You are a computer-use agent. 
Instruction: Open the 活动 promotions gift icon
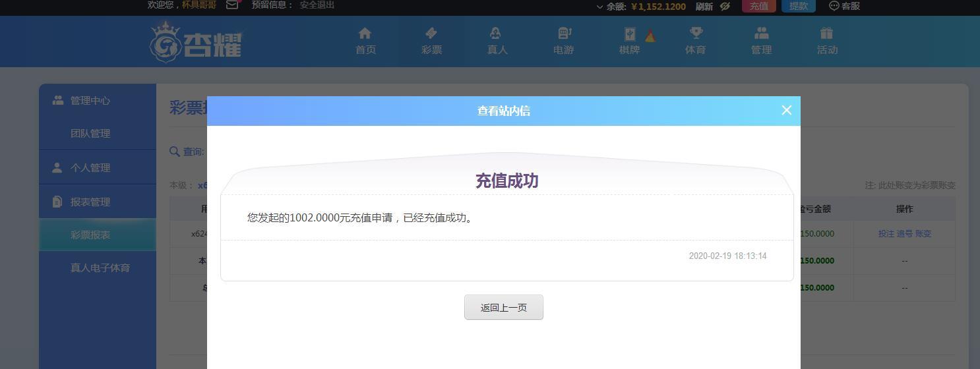coord(826,33)
